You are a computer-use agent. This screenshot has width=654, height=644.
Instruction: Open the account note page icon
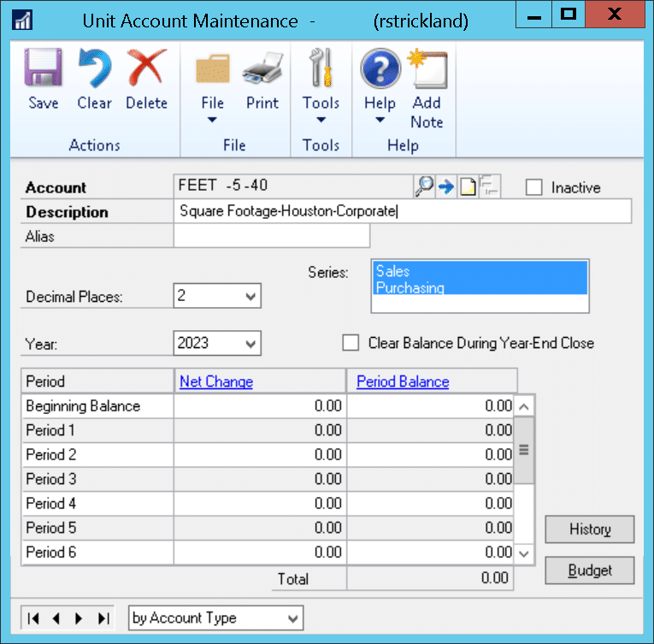coord(468,186)
